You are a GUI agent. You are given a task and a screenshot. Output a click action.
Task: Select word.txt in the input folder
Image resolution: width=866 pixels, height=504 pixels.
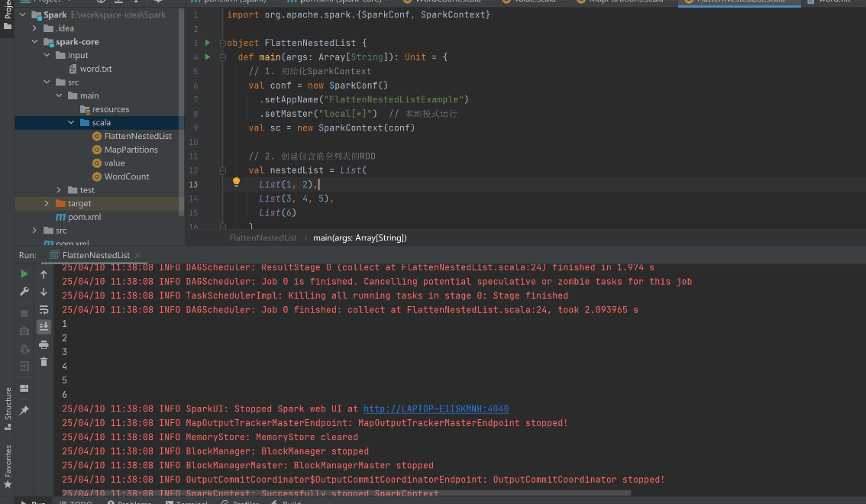(95, 69)
